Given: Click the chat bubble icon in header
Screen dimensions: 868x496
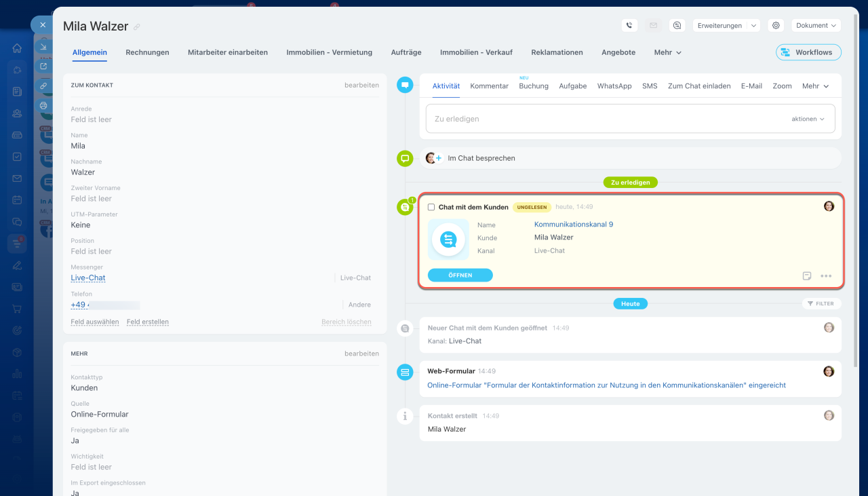Looking at the screenshot, I should (x=676, y=25).
